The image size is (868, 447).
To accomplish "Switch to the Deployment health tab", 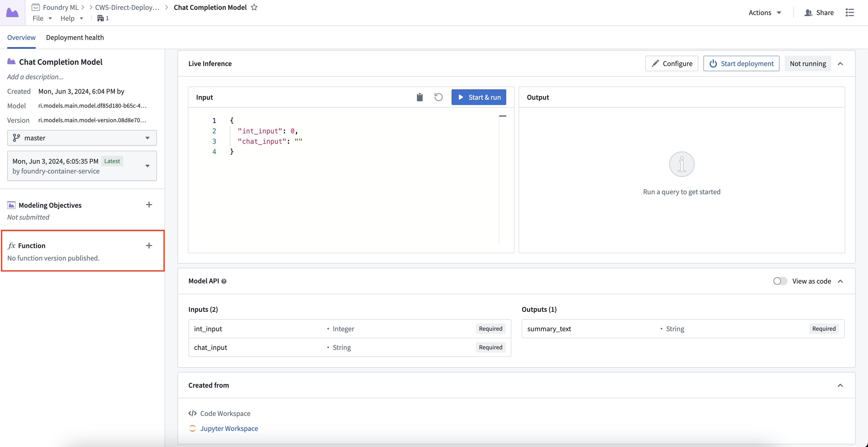I will click(75, 37).
